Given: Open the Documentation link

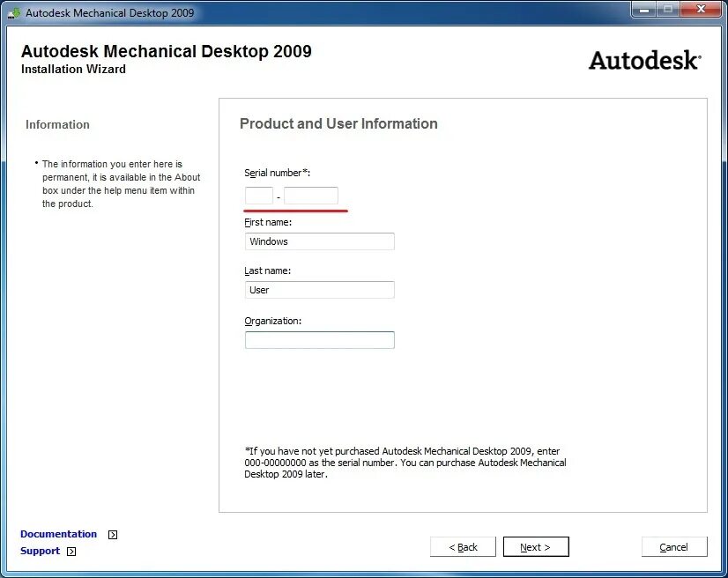Looking at the screenshot, I should 58,534.
